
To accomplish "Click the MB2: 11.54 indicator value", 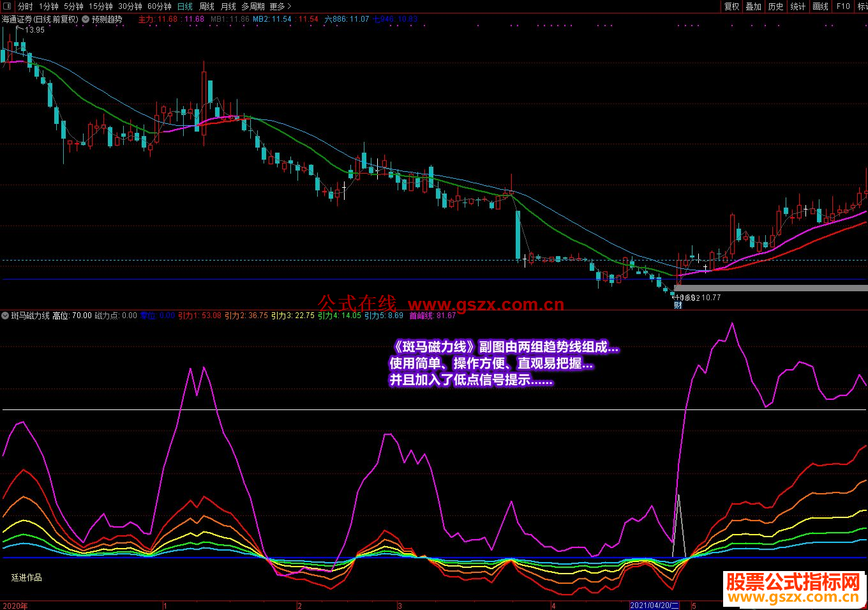I will [273, 19].
